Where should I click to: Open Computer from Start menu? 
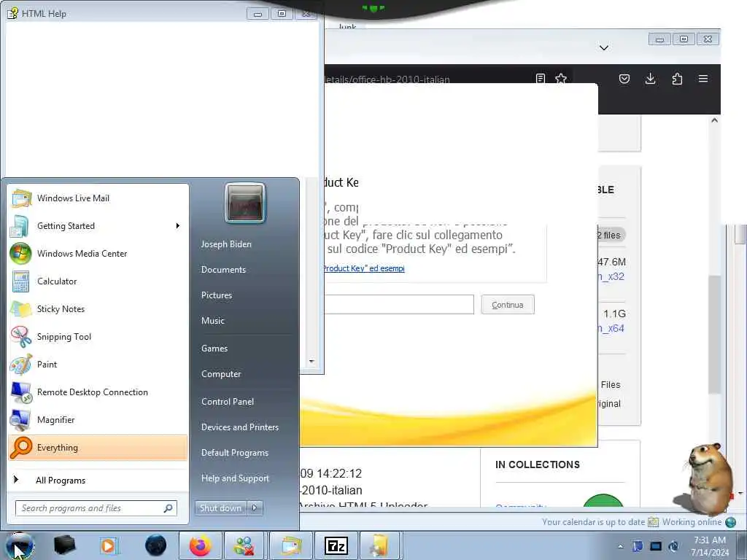tap(221, 374)
